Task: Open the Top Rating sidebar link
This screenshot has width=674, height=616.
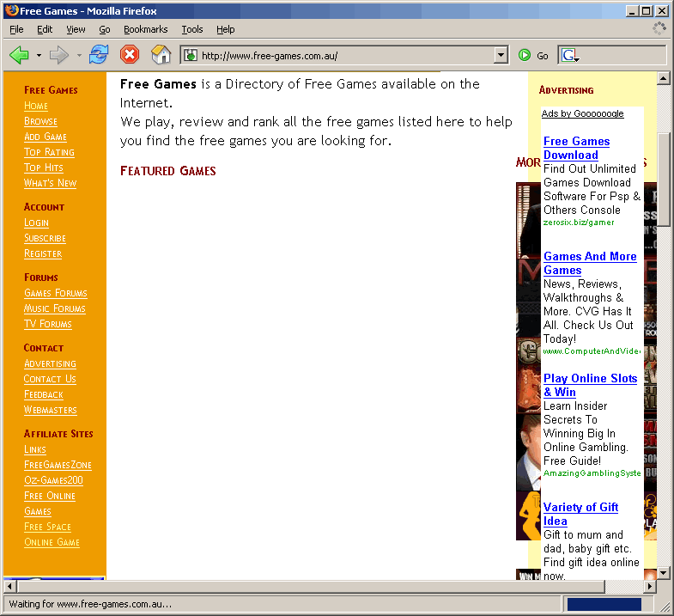Action: (49, 152)
